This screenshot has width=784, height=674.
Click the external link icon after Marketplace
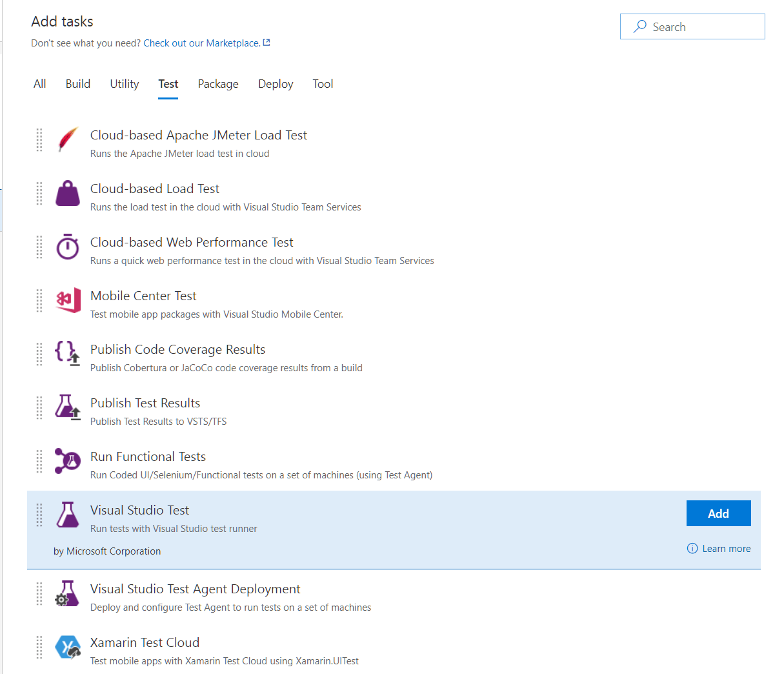pyautogui.click(x=266, y=43)
